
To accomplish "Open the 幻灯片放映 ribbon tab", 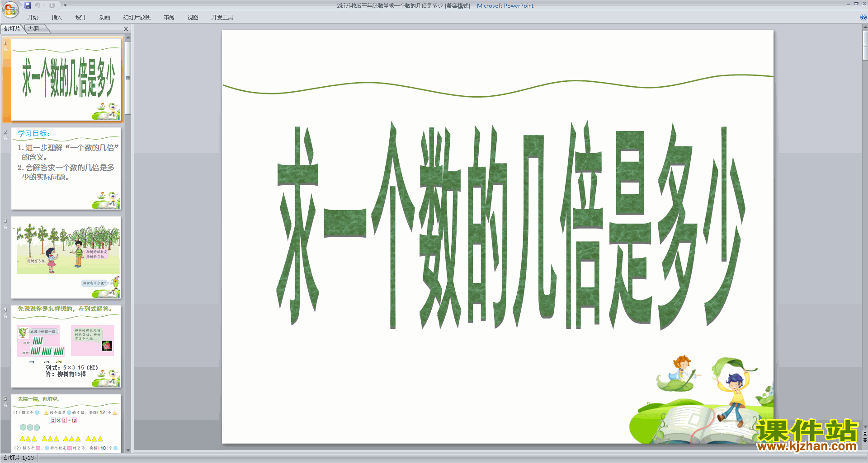I will coord(137,18).
